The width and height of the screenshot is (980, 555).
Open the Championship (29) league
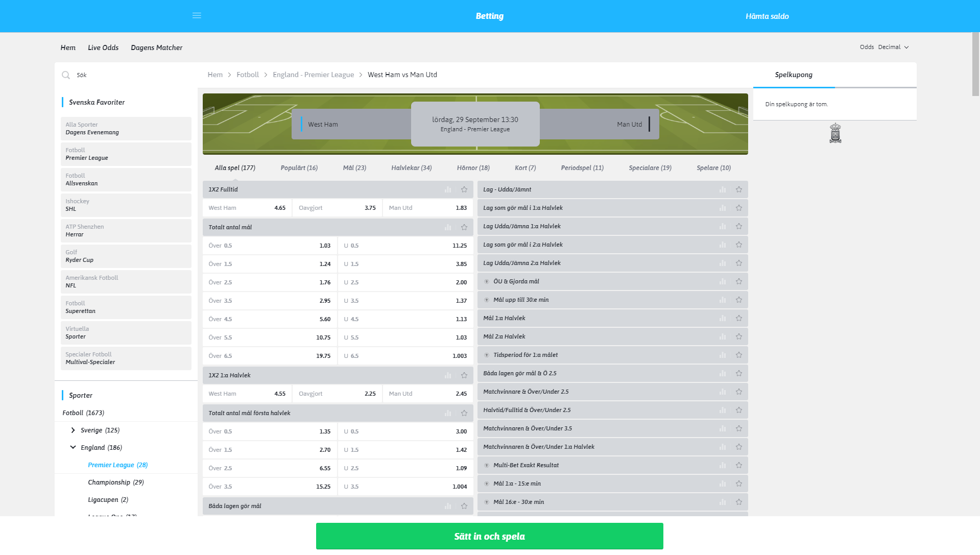pos(116,482)
